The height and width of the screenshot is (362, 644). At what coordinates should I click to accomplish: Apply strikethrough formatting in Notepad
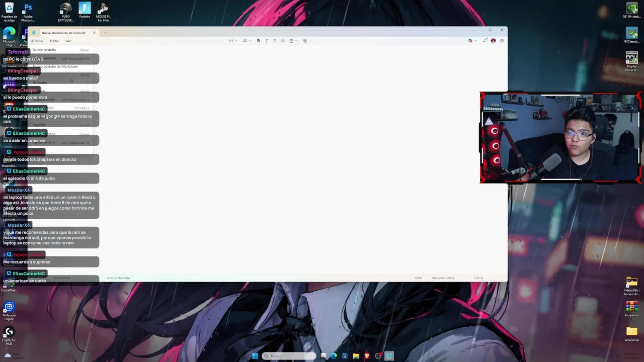[274, 41]
